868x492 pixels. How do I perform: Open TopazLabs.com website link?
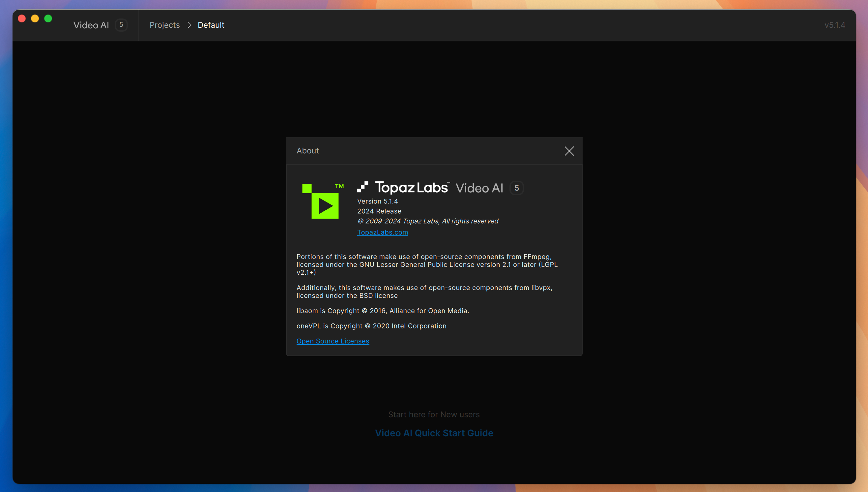coord(382,232)
